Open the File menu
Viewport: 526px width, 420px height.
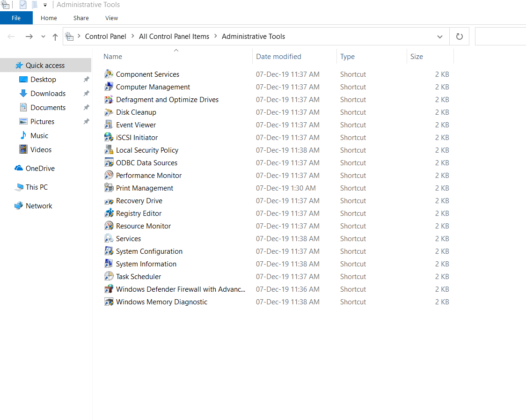16,18
